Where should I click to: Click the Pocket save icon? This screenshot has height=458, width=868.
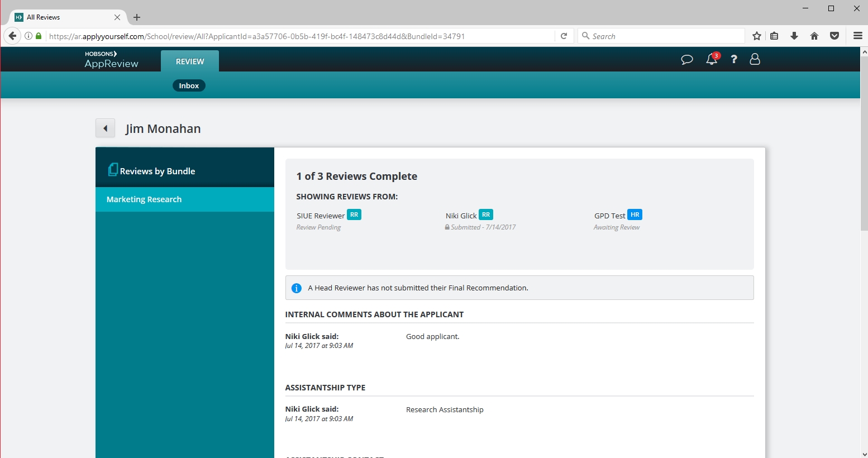click(x=834, y=36)
